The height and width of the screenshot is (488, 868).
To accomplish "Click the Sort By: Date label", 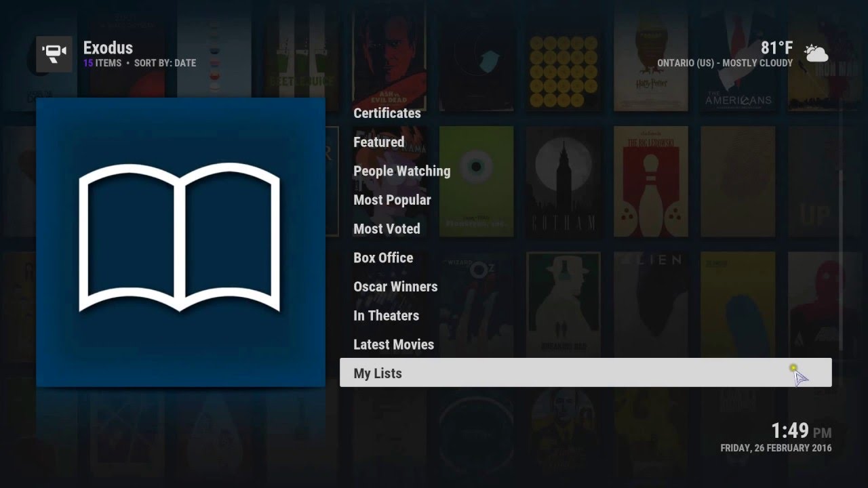I will [x=165, y=63].
